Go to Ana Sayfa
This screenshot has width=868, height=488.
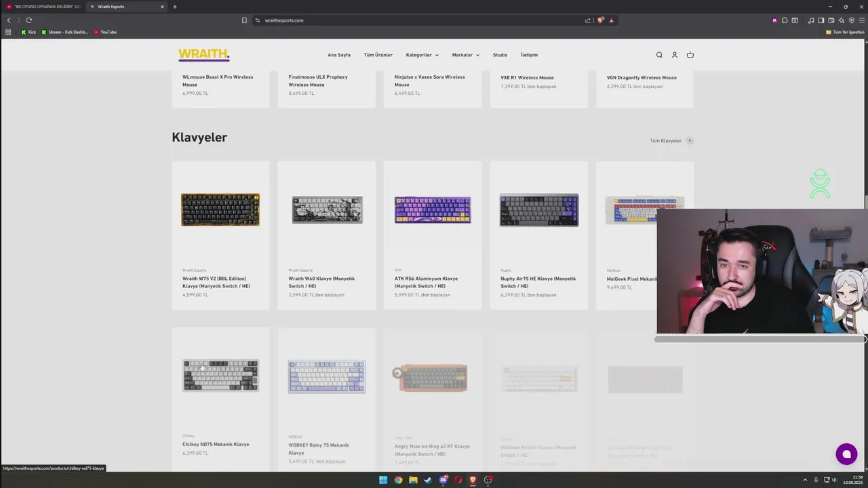(339, 55)
